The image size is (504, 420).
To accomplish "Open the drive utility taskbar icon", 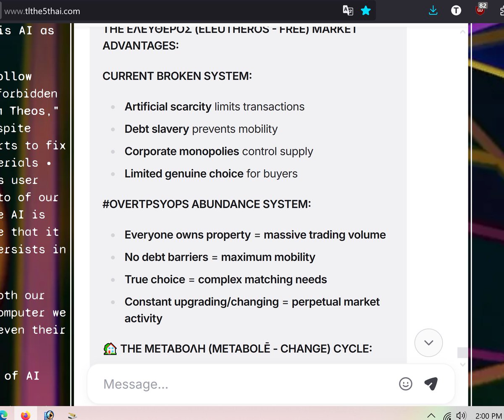I will pos(72,415).
